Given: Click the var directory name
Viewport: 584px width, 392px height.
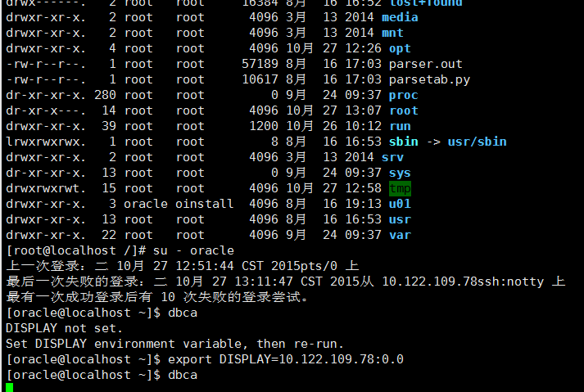Looking at the screenshot, I should [400, 235].
